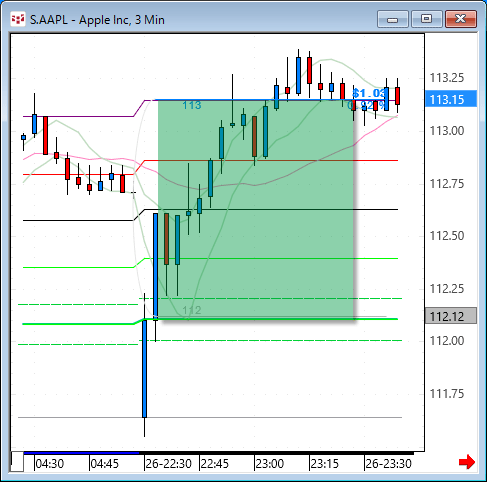Screen dimensions: 487x482
Task: Close the S.AAPL chart window
Action: [461, 19]
